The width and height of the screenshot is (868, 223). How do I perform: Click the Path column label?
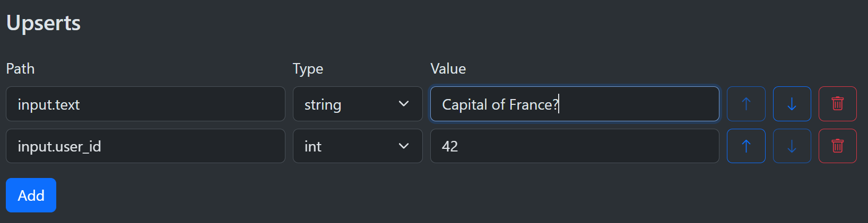point(20,69)
